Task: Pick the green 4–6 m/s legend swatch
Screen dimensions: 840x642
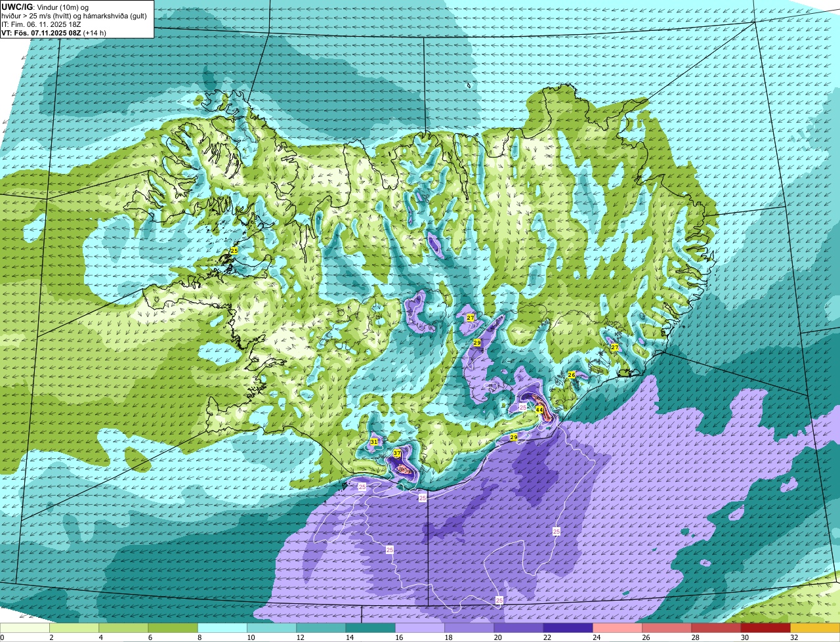Action: click(123, 628)
